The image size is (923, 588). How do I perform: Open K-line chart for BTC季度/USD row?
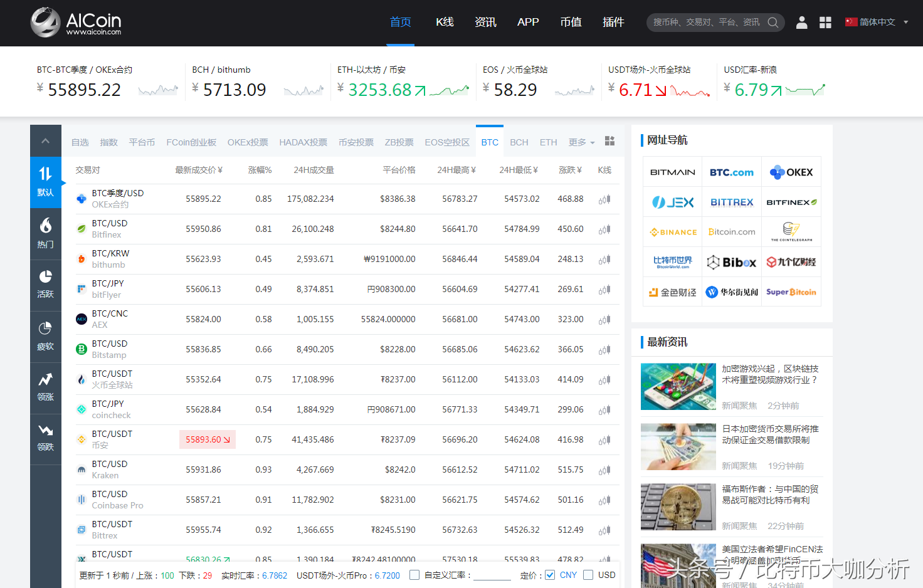[x=604, y=199]
